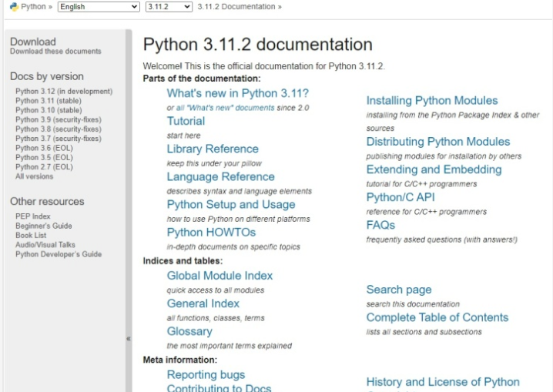
Task: Open Distributing Python Modules
Action: (x=438, y=142)
